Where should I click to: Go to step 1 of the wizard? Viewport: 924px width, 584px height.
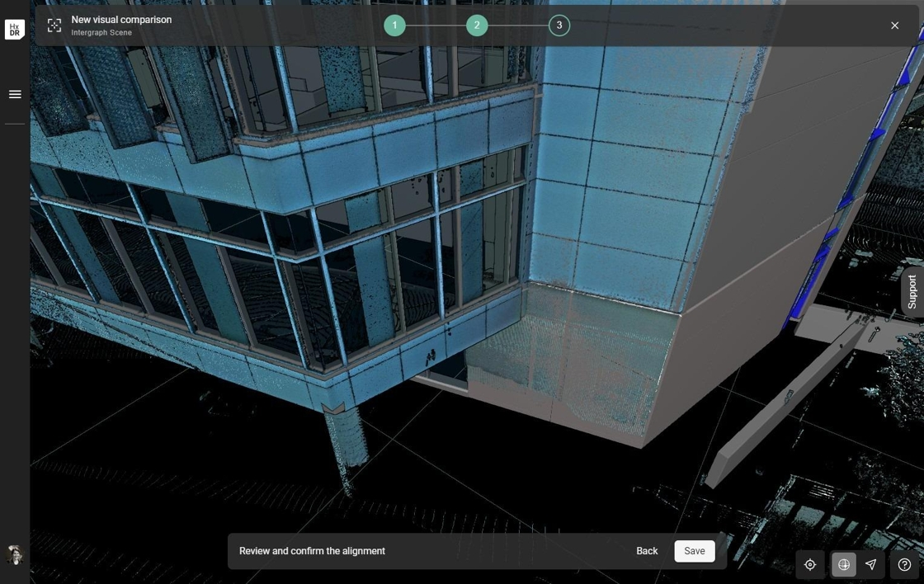(x=394, y=26)
